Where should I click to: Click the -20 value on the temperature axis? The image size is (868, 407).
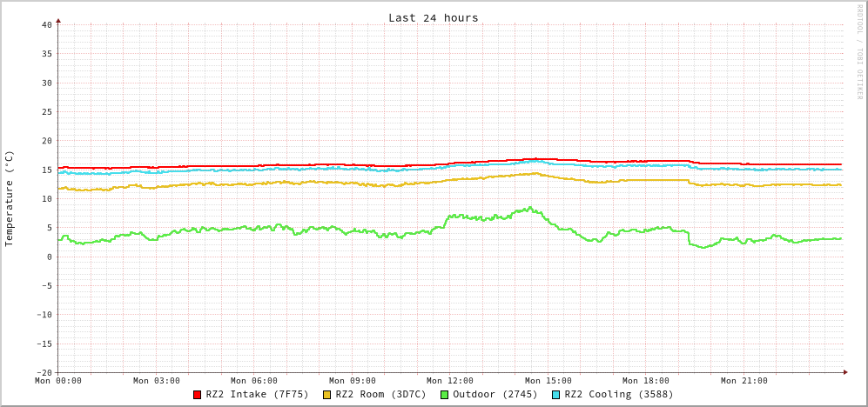(44, 372)
